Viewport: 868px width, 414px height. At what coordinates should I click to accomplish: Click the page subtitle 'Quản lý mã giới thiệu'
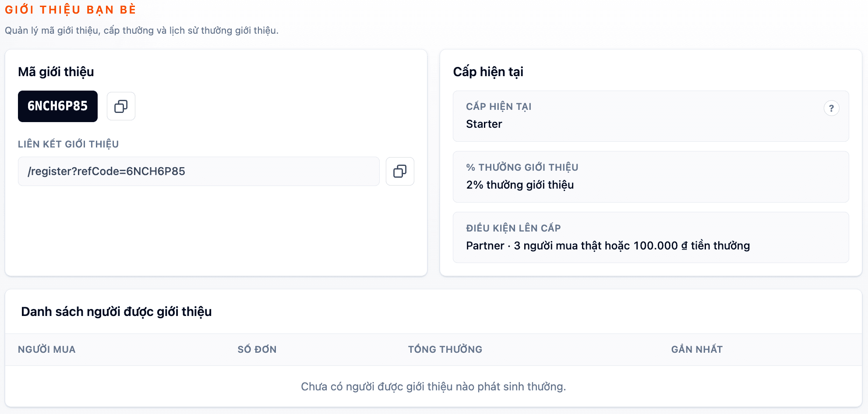coord(141,31)
